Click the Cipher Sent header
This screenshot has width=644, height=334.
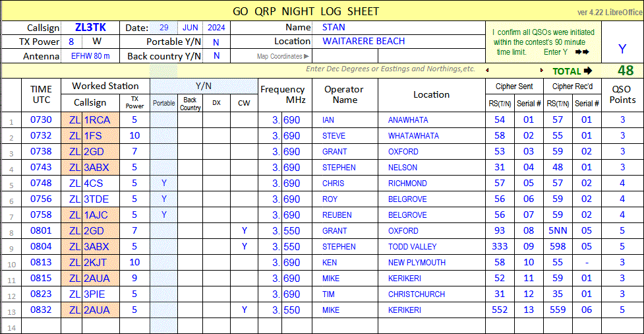coord(514,86)
